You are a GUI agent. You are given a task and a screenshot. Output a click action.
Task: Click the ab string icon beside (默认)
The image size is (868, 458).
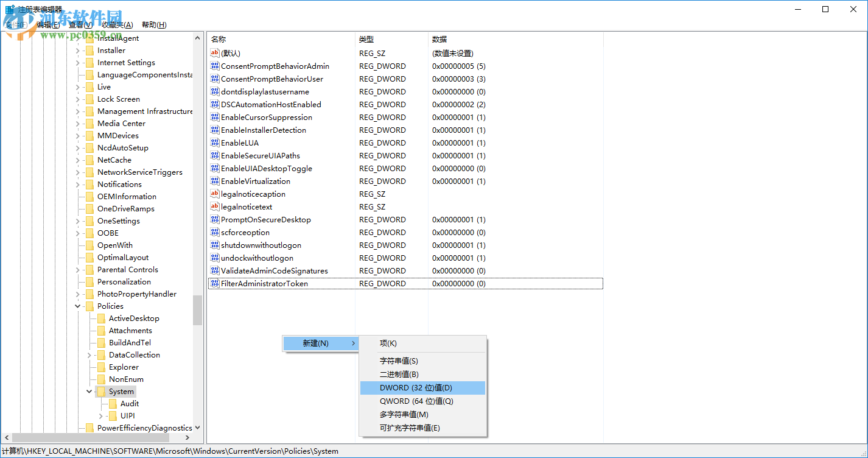pyautogui.click(x=214, y=53)
